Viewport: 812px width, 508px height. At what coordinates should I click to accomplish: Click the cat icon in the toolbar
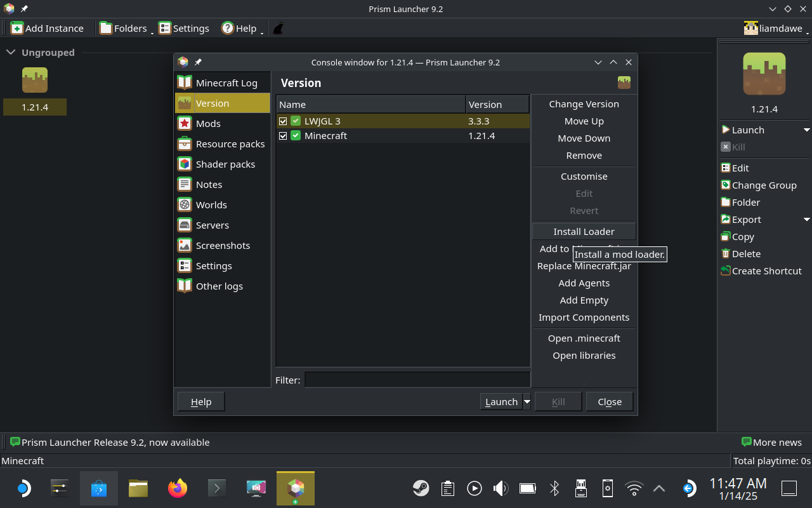tap(278, 28)
